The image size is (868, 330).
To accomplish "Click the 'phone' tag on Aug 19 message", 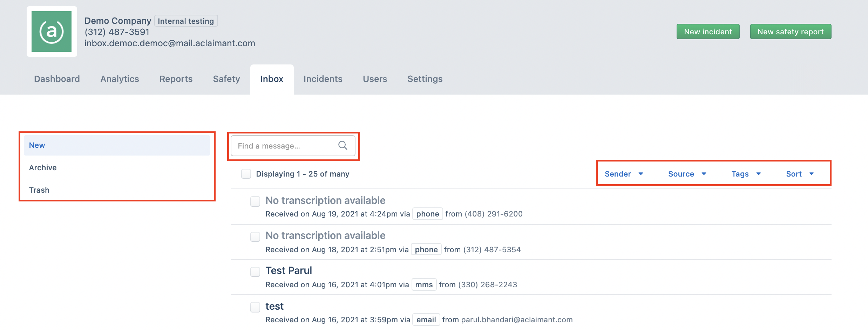I will point(428,214).
